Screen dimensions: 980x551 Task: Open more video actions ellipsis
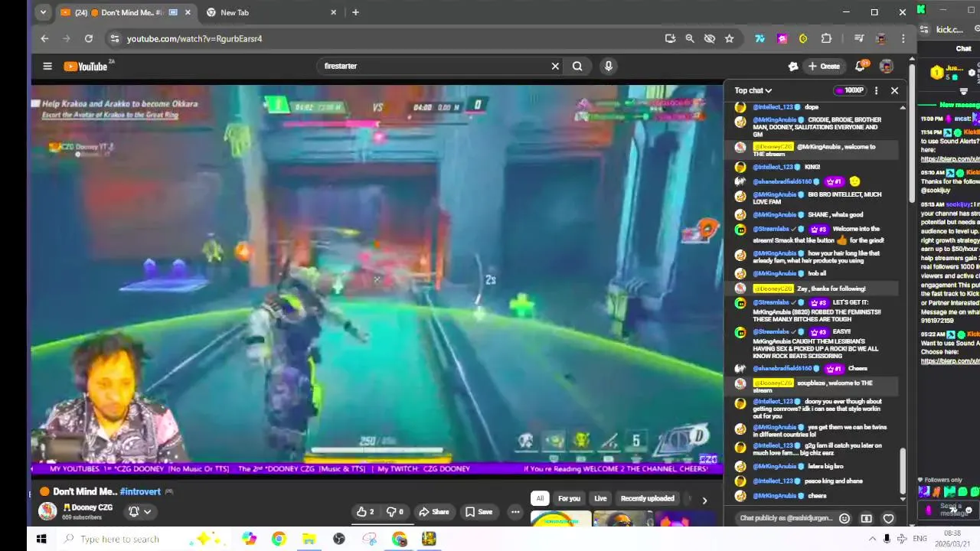tap(515, 512)
